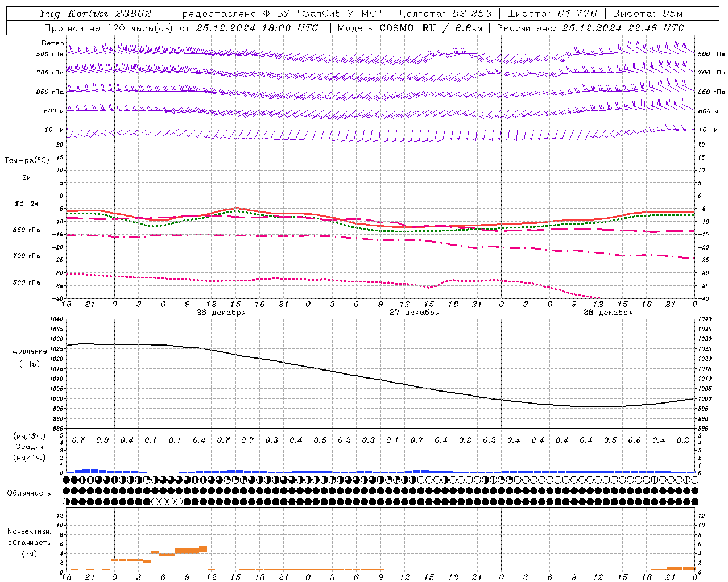Click the "10 м" wind level label on left
This screenshot has height=582, width=728.
[x=54, y=130]
